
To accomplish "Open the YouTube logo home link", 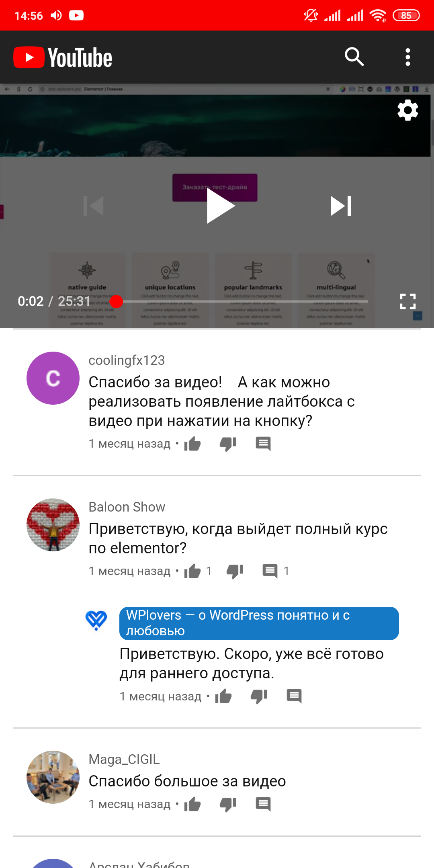I will coord(63,57).
